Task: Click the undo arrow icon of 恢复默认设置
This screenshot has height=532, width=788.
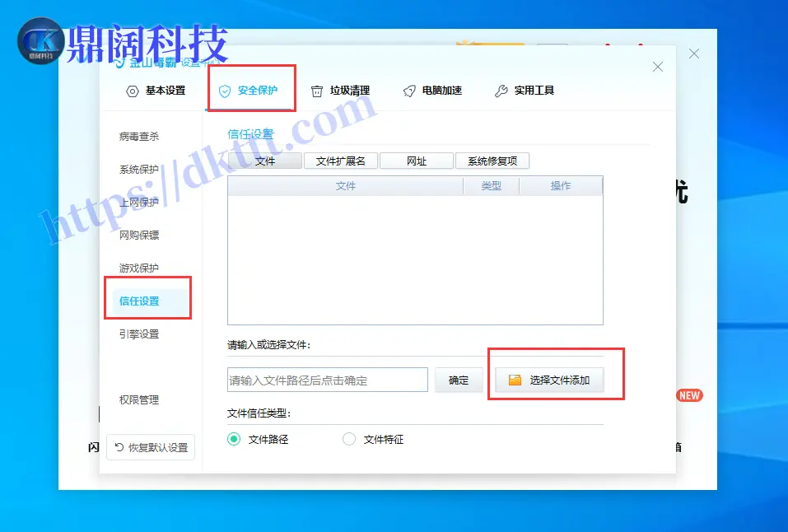Action: coord(119,448)
